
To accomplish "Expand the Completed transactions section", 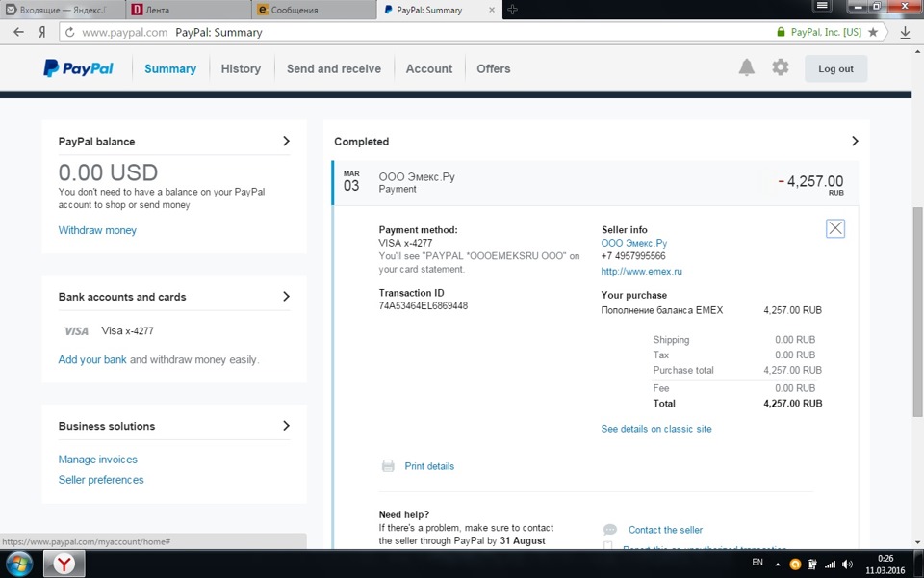I will point(855,141).
